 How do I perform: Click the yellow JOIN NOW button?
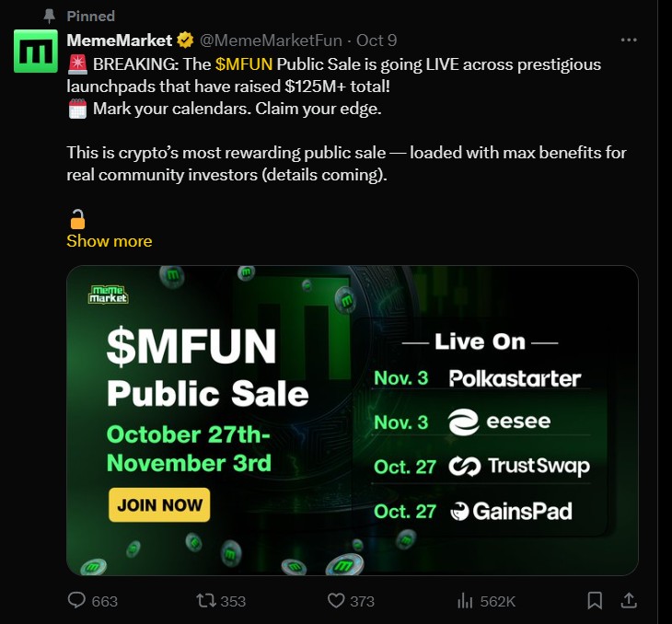[x=159, y=504]
